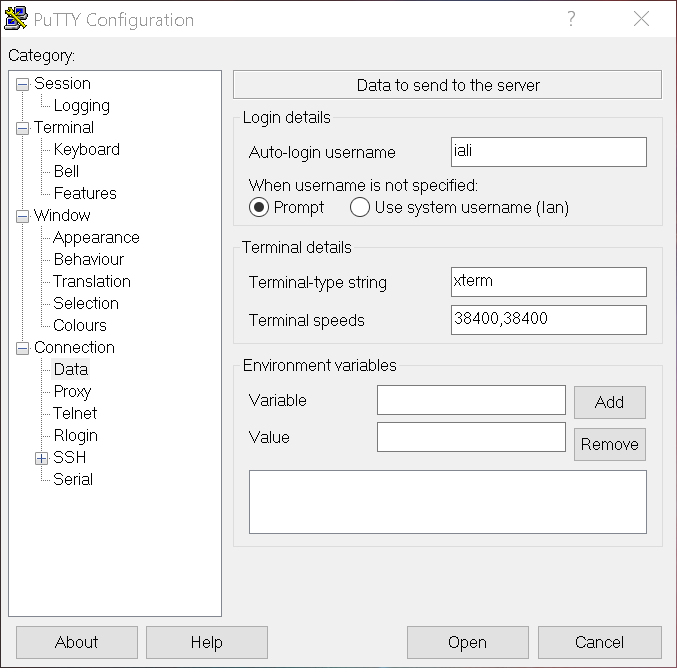This screenshot has width=677, height=668.
Task: Go to the Features settings
Action: click(85, 193)
